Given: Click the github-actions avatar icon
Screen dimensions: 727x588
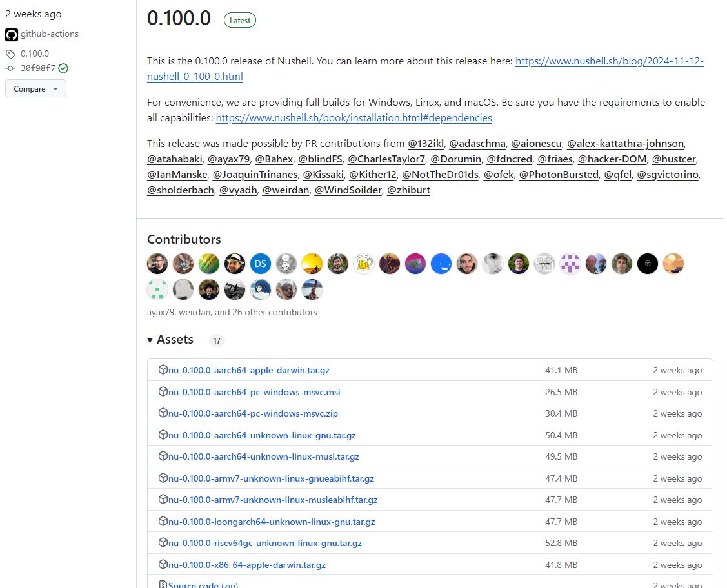Looking at the screenshot, I should [12, 34].
